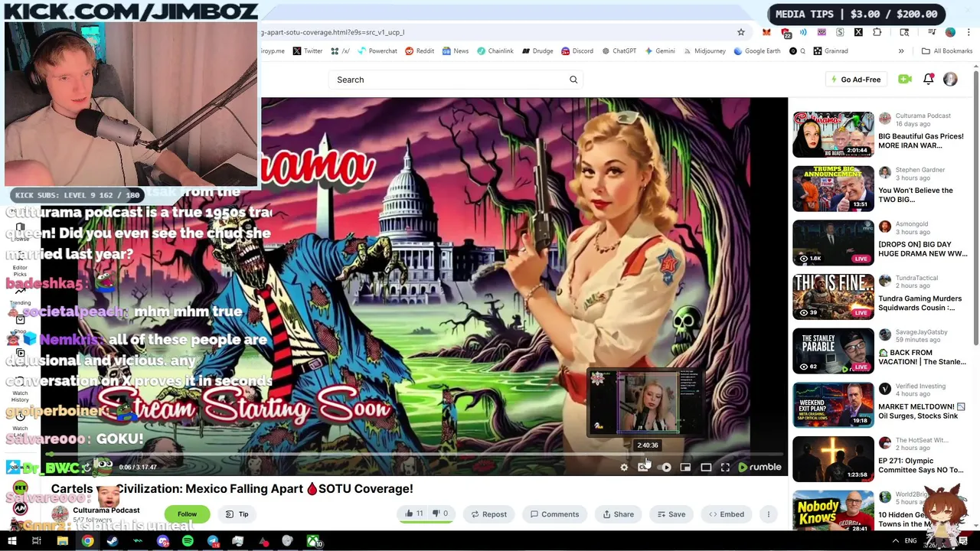
Task: Open the browser extensions puzzle icon
Action: (877, 32)
